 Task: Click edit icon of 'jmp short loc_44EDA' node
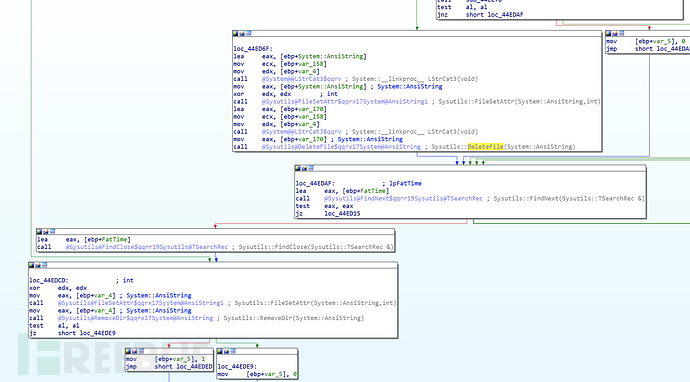(x=615, y=33)
